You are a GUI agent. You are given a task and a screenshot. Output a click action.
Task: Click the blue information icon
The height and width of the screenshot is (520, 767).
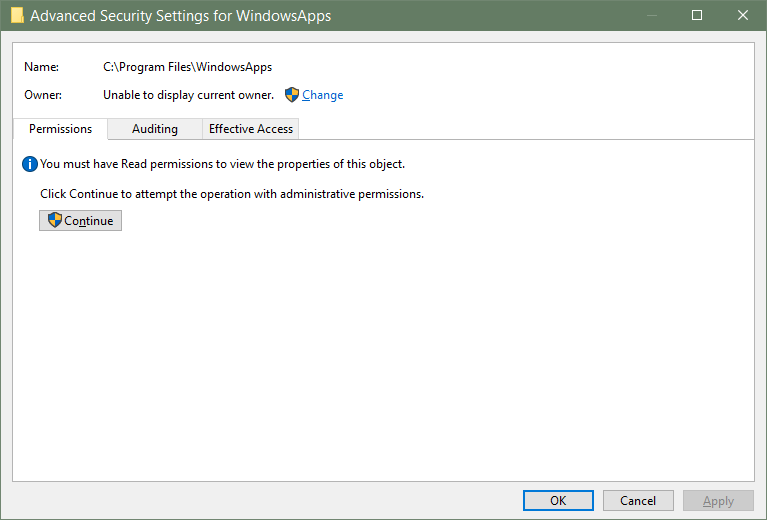(x=30, y=164)
